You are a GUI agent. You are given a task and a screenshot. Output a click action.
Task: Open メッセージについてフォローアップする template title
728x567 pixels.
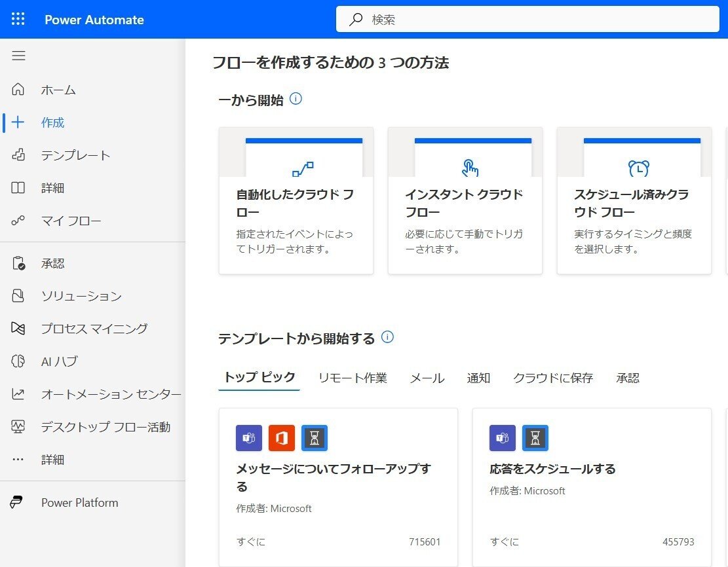[x=334, y=477]
